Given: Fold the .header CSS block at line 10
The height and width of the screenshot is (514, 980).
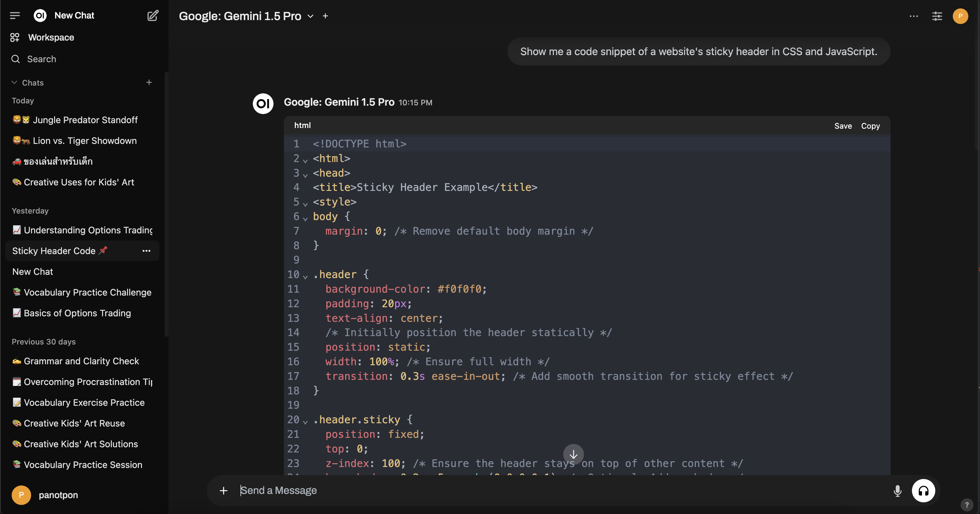Looking at the screenshot, I should coord(305,276).
